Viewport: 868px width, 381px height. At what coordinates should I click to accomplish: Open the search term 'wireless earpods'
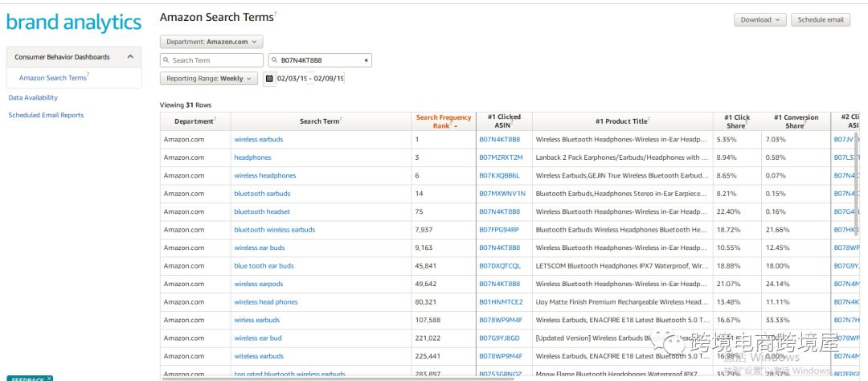coord(259,284)
